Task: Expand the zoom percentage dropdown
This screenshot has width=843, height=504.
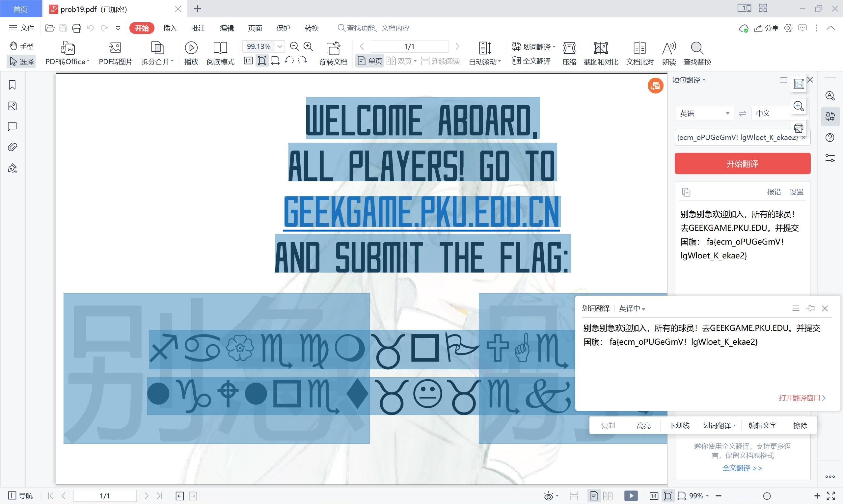Action: tap(280, 46)
